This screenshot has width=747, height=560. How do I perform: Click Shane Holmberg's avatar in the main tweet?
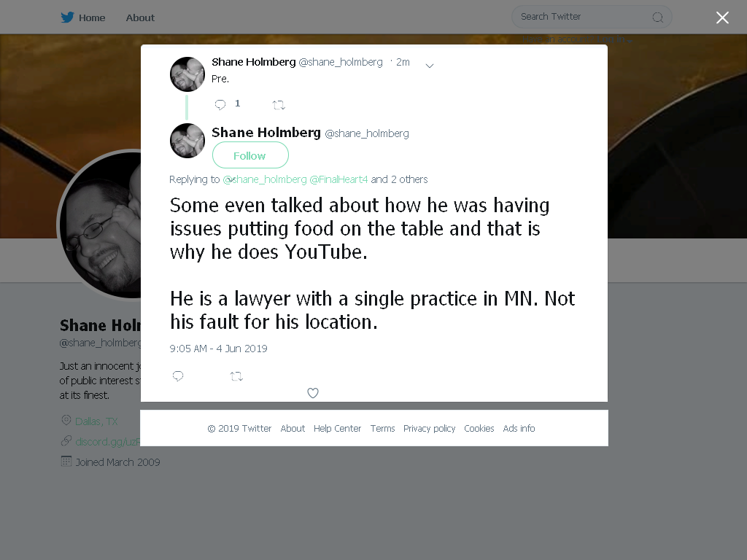click(187, 141)
